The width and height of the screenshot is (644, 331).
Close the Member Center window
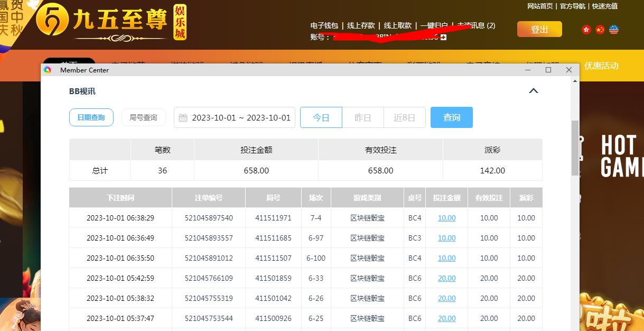coord(569,70)
